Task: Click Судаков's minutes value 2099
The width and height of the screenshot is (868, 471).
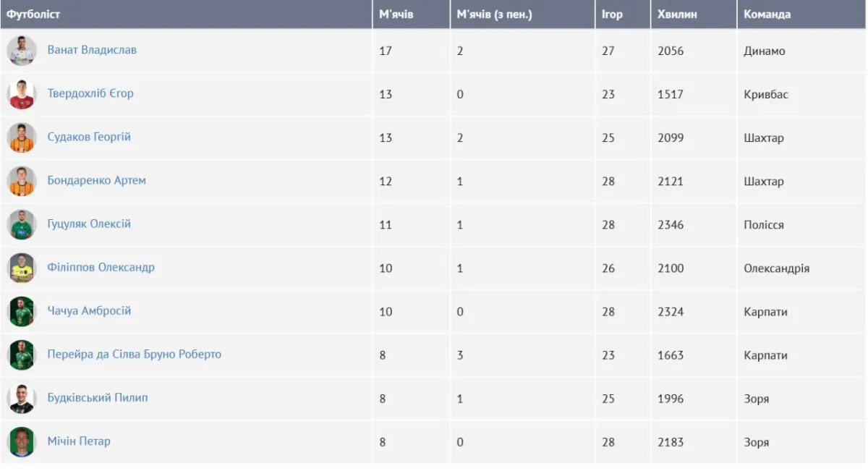Action: pos(671,138)
